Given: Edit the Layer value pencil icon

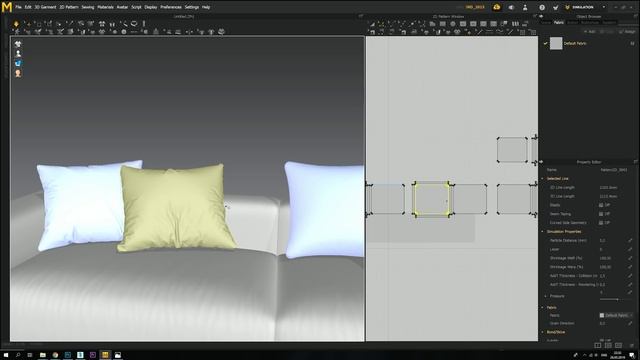Looking at the screenshot, I should click(630, 249).
